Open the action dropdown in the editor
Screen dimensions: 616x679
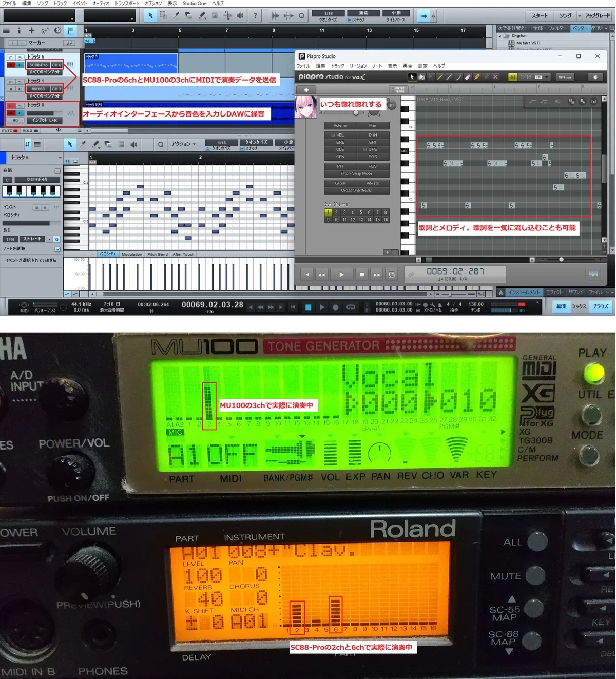point(183,144)
